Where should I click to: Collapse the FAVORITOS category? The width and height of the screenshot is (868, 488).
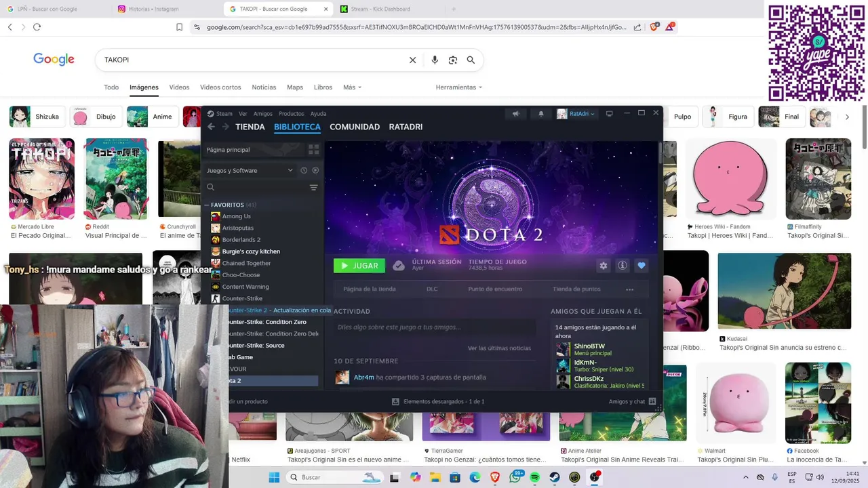(x=208, y=205)
